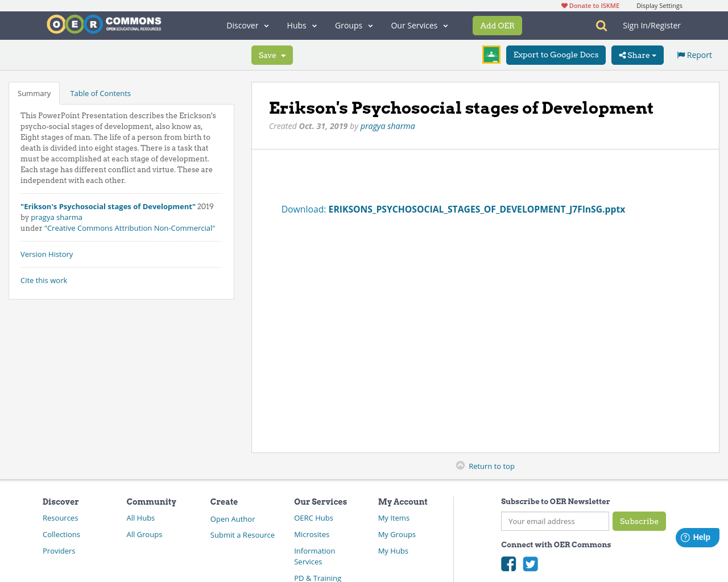Click the Subscribe button
728x582 pixels.
(x=639, y=521)
